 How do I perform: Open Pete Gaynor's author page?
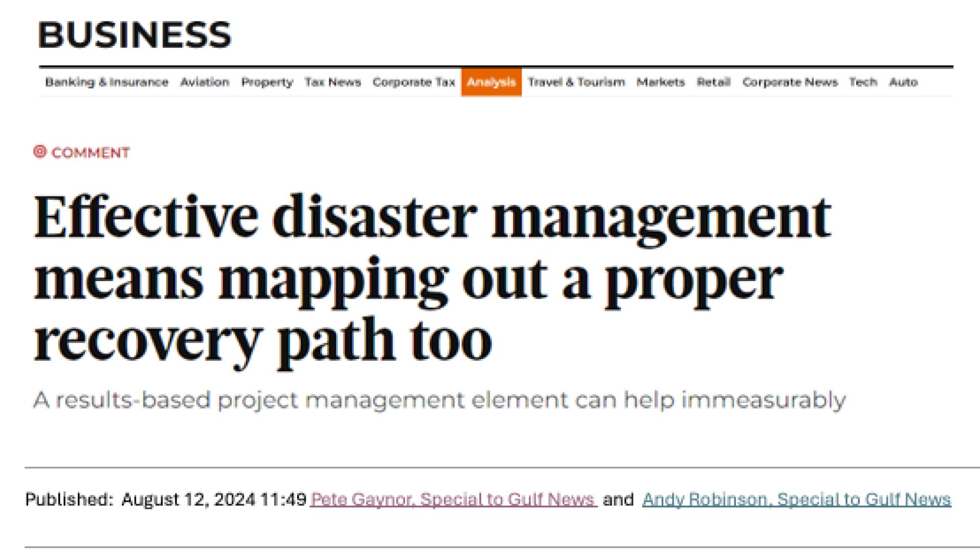[x=452, y=499]
